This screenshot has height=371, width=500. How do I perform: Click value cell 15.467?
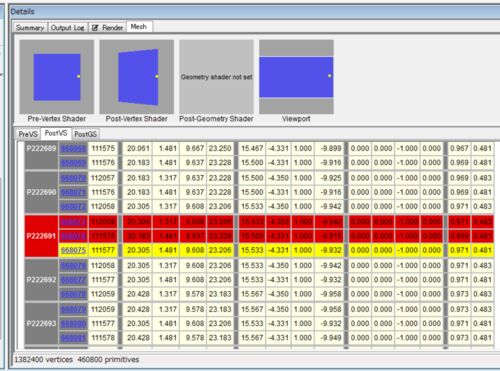pos(252,148)
